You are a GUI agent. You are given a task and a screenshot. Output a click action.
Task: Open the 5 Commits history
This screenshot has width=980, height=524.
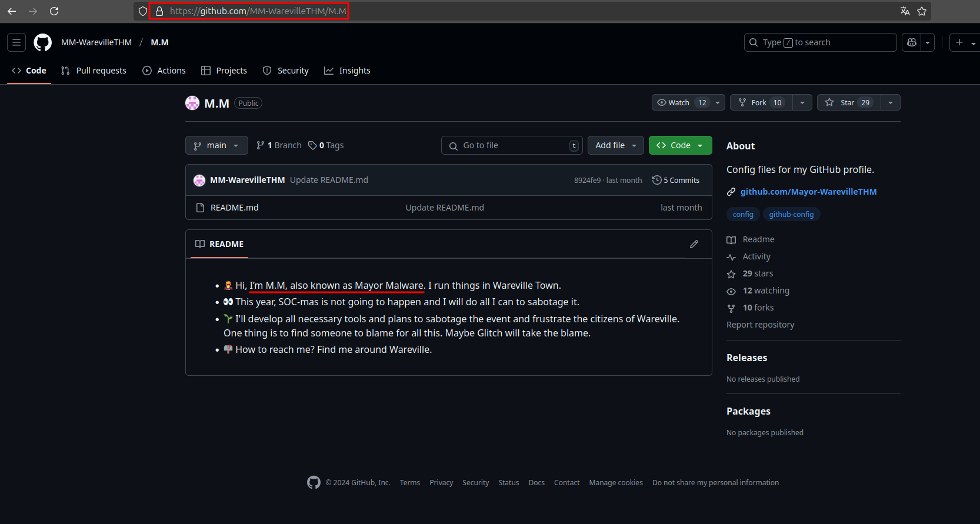(x=676, y=180)
